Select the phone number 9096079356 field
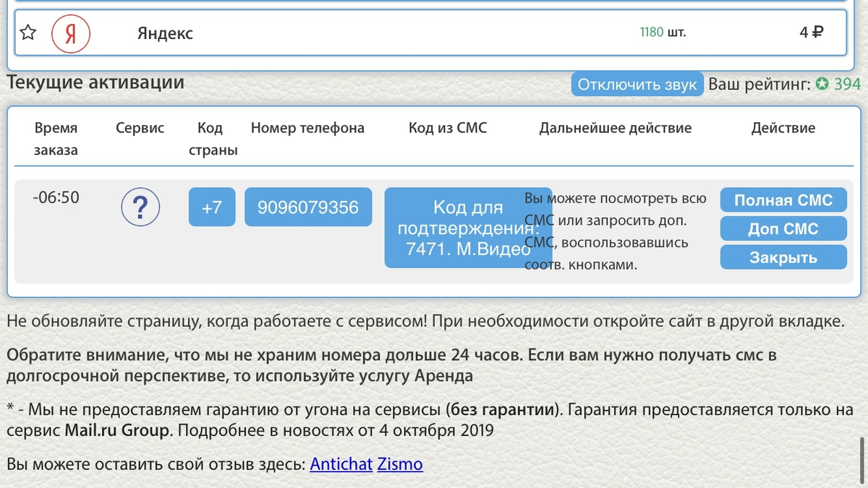 click(x=308, y=207)
